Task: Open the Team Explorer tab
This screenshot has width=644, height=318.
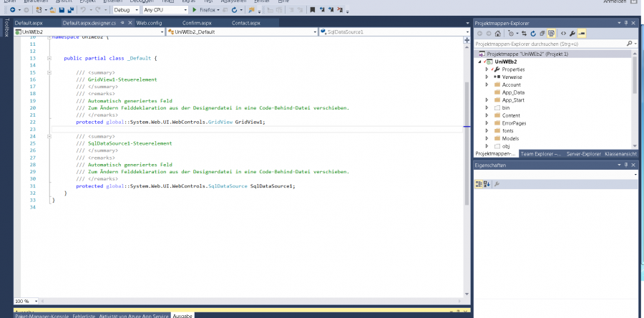Action: tap(540, 154)
